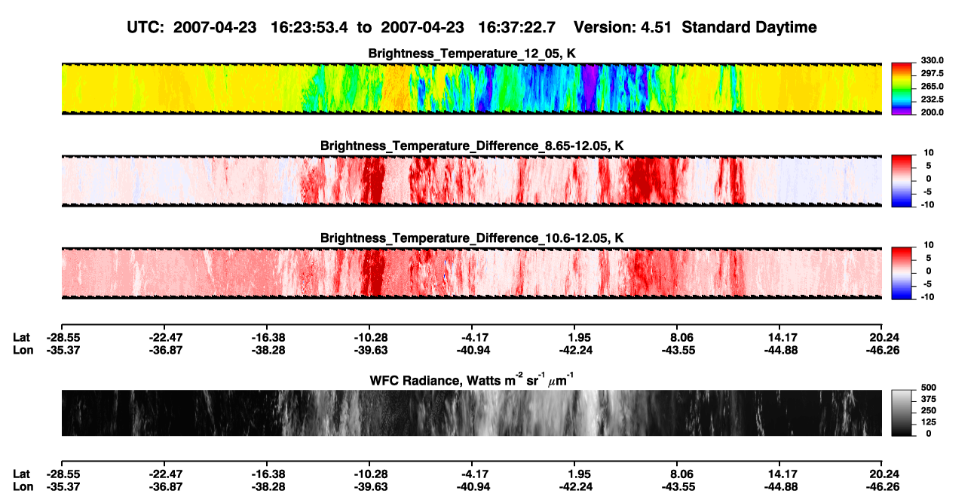Click the 125 label on WFC color bar
980x503 pixels.
928,422
